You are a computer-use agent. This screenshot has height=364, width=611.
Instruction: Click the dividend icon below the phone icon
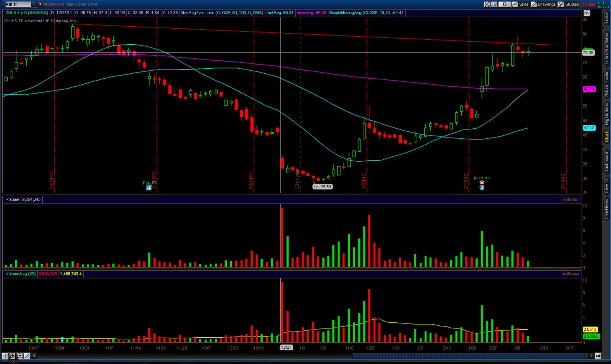[482, 188]
